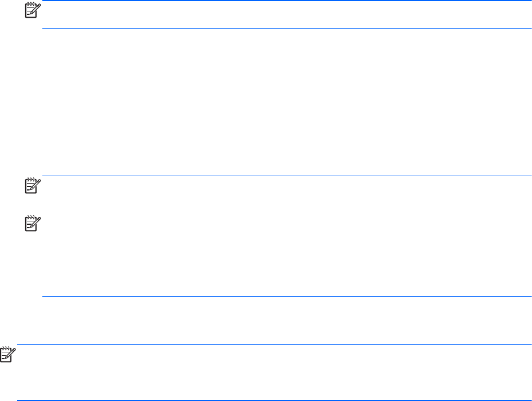Click the white margin left of the first note icon
Image resolution: width=532 pixels, height=401 pixels.
pos(11,9)
